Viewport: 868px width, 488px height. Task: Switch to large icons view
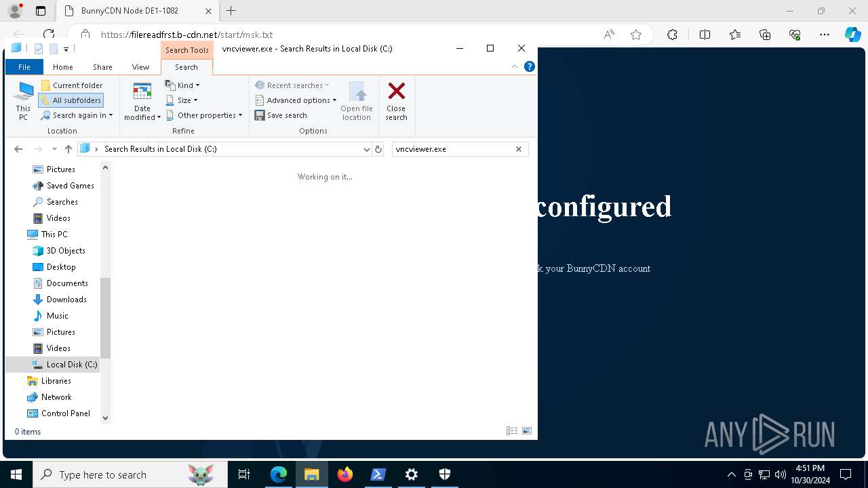527,431
